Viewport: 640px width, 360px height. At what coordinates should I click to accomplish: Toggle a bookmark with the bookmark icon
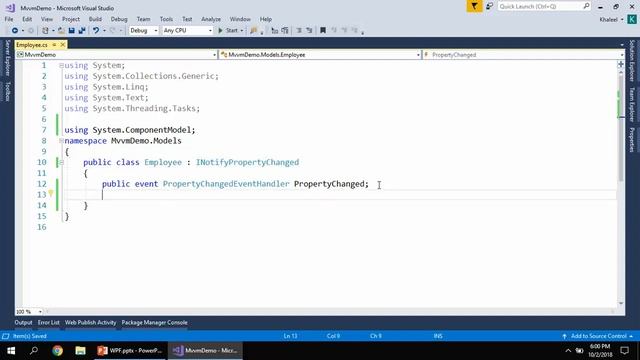[x=323, y=31]
